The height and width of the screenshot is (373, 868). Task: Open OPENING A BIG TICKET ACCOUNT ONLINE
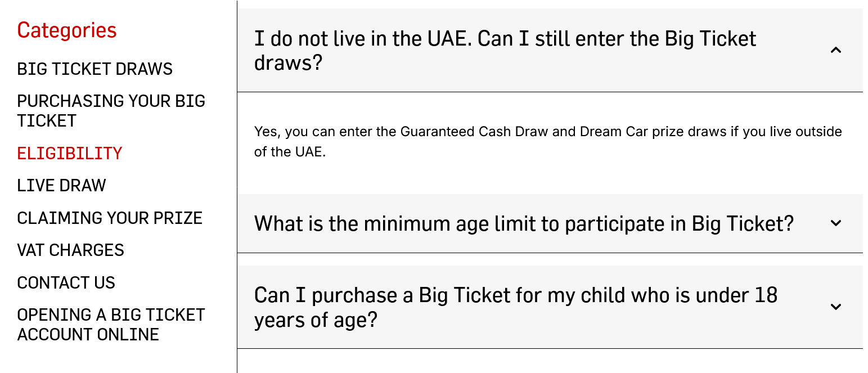pyautogui.click(x=111, y=325)
